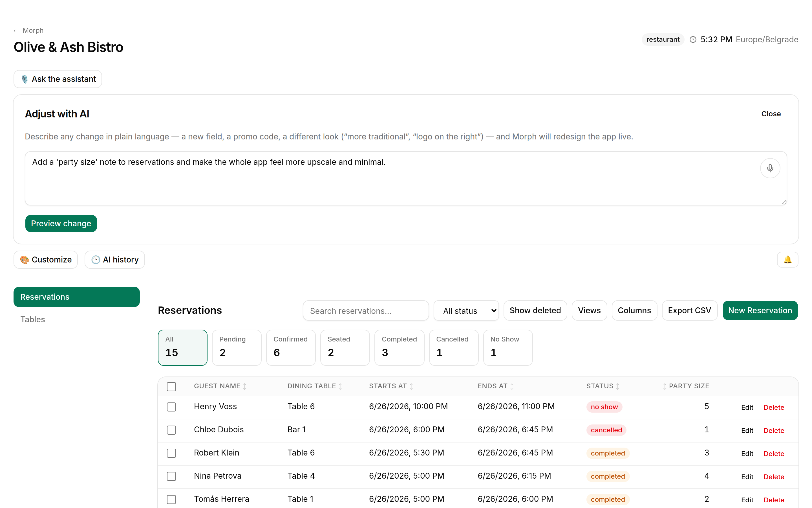Sort by Dining Table column arrows
Image resolution: width=812 pixels, height=508 pixels.
[x=340, y=386]
